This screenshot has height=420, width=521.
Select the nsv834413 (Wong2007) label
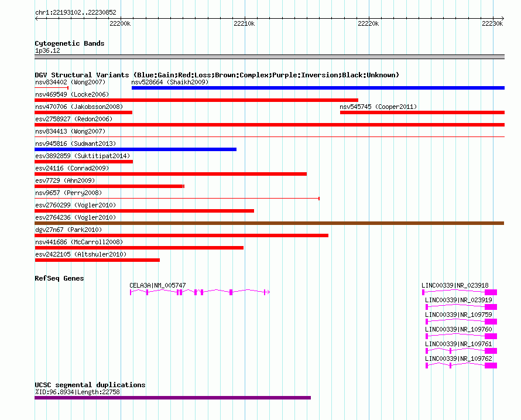(x=70, y=131)
